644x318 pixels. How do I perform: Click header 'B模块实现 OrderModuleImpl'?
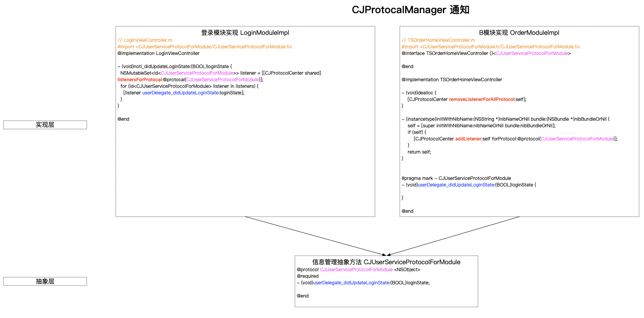tap(519, 33)
